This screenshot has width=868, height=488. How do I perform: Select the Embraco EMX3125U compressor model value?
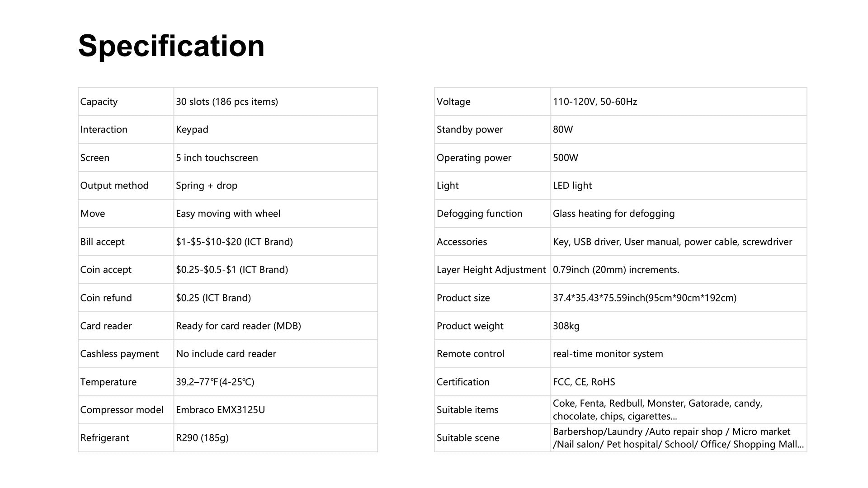[220, 410]
